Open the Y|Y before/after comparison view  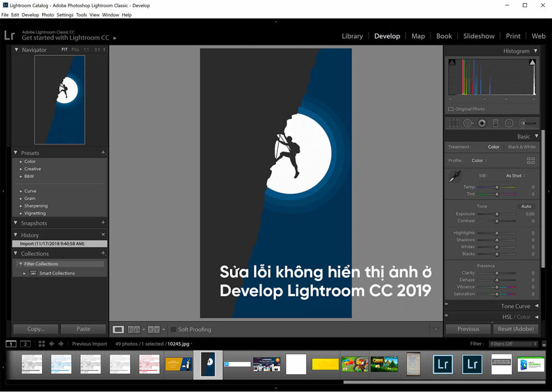[154, 330]
